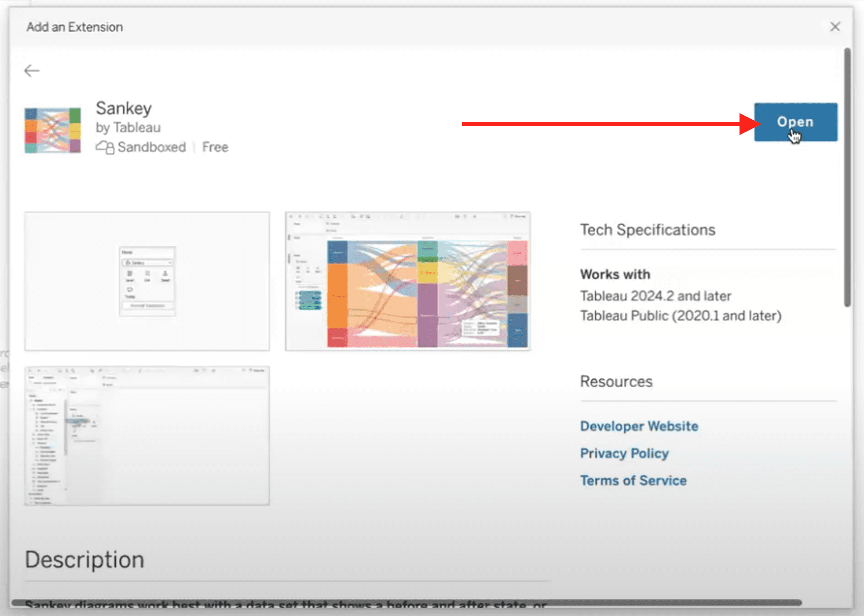Select the Sankey extension logo icon
The image size is (864, 616).
(52, 128)
